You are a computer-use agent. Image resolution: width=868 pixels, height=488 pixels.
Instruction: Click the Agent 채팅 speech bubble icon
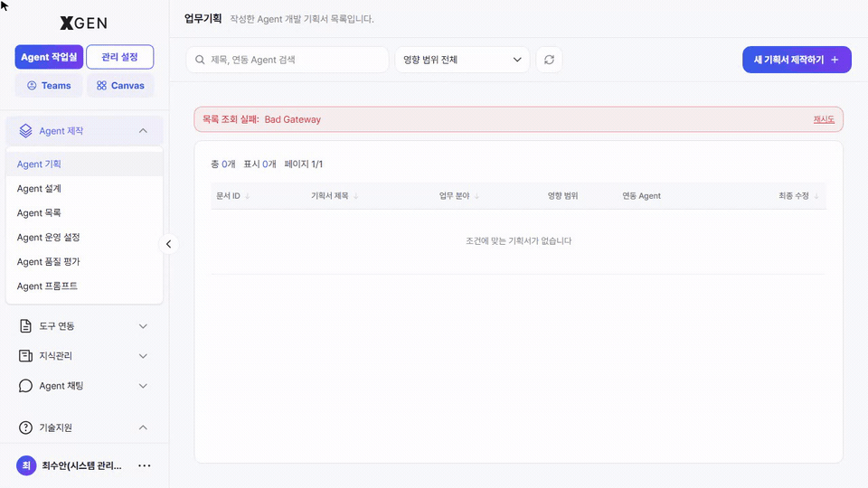[x=25, y=386]
